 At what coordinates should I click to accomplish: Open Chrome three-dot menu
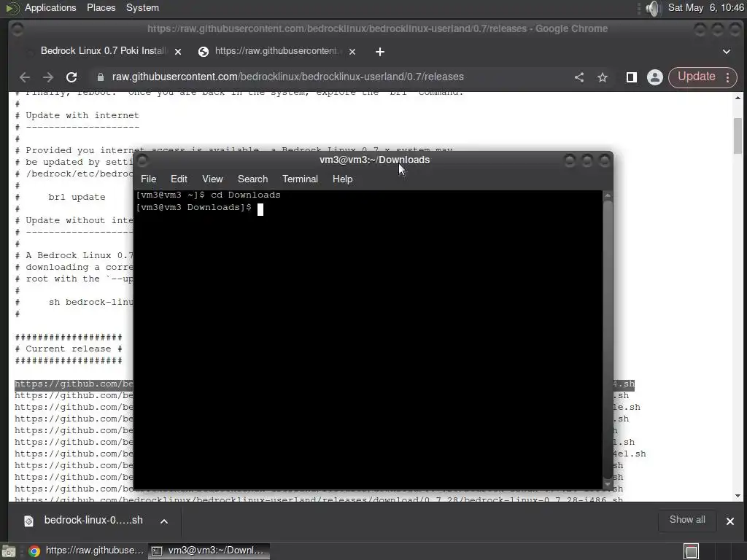click(727, 77)
